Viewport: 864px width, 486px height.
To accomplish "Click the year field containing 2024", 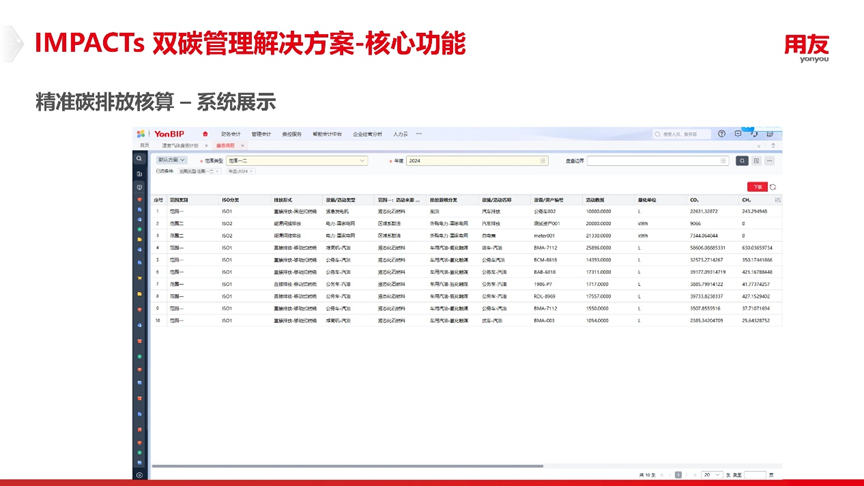I will click(477, 161).
